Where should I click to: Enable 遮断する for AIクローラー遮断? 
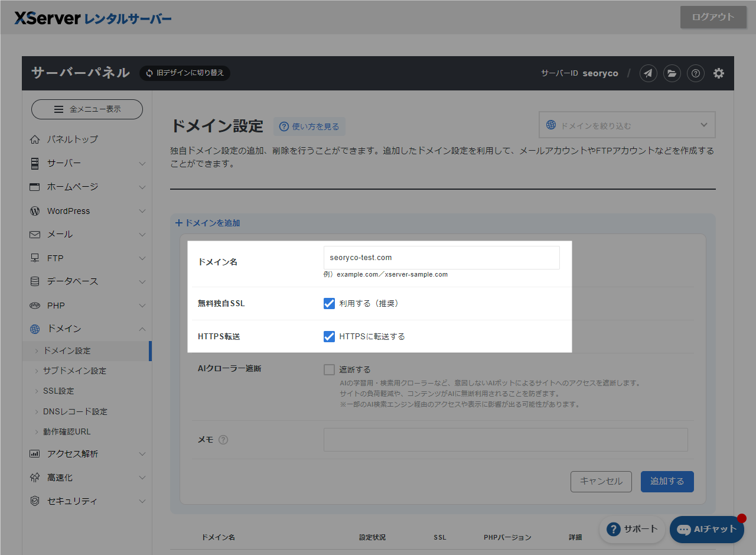(329, 369)
